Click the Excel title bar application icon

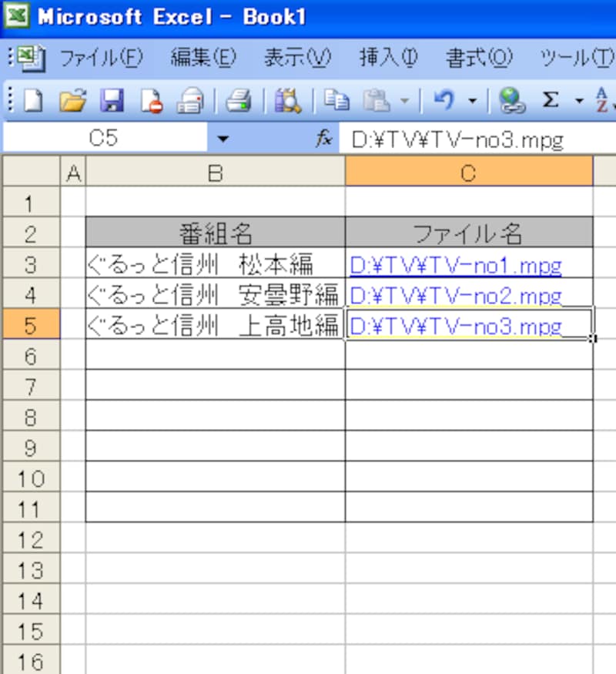(x=17, y=15)
